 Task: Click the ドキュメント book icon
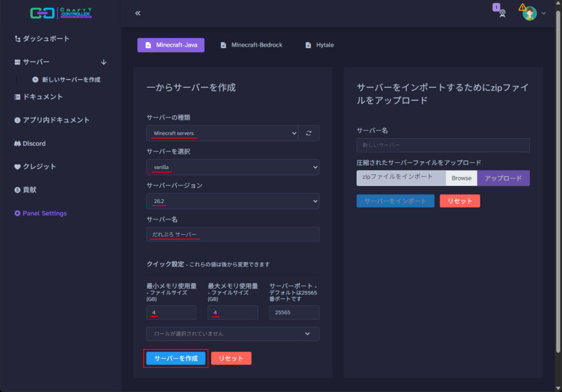click(17, 97)
